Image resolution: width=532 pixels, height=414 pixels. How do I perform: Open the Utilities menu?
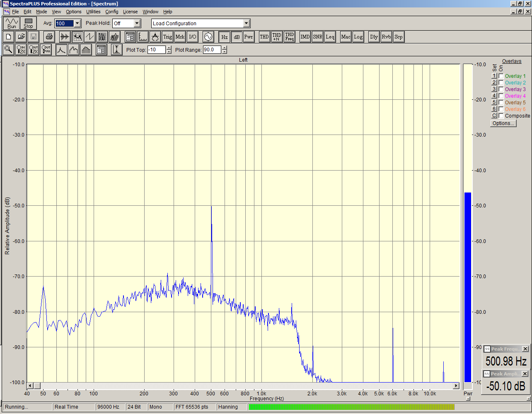pos(93,12)
